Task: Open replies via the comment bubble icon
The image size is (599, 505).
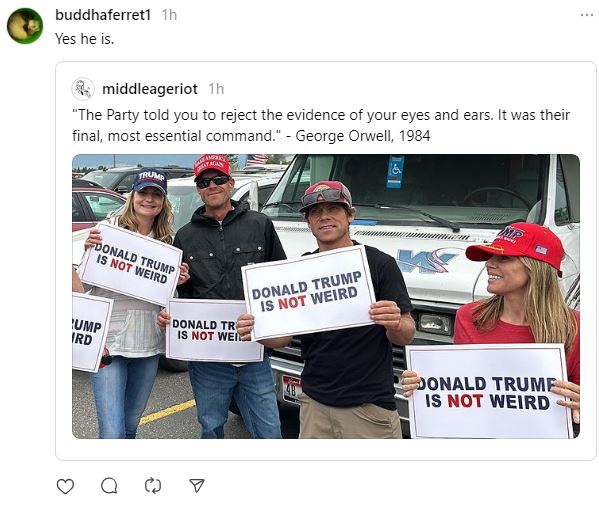Action: click(x=109, y=486)
